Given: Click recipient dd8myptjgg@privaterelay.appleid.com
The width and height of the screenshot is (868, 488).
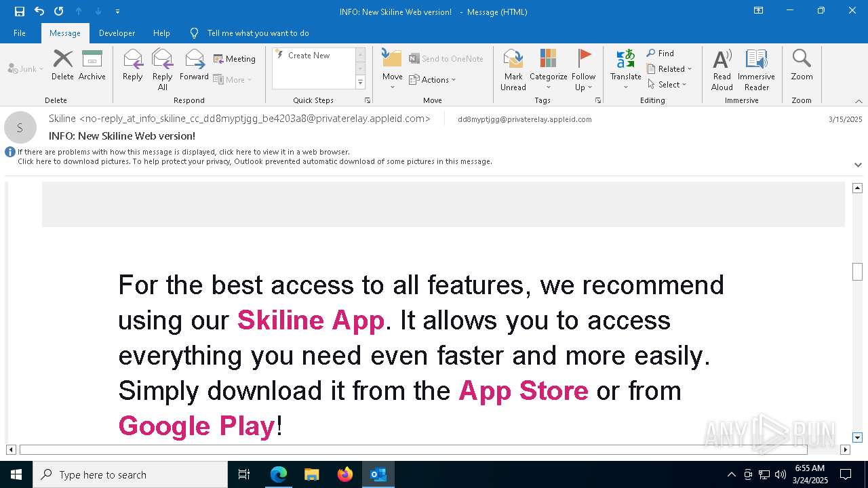Looking at the screenshot, I should tap(525, 119).
